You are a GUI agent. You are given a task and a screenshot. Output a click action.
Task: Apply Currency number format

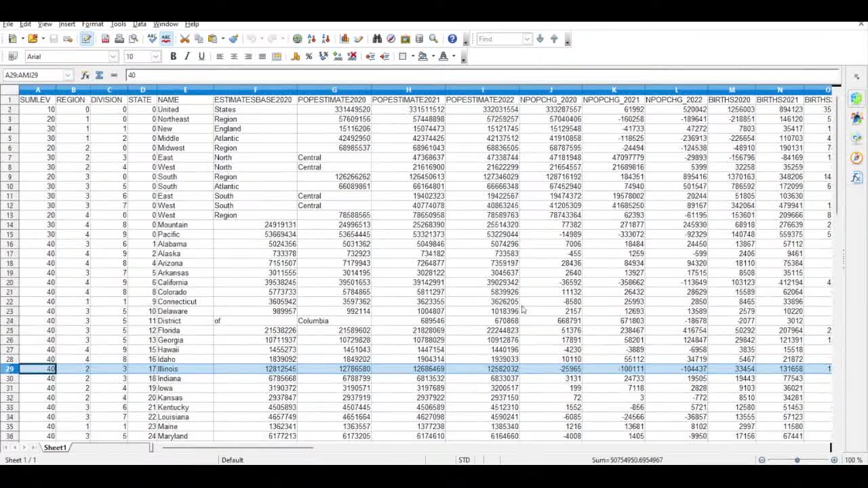point(295,56)
